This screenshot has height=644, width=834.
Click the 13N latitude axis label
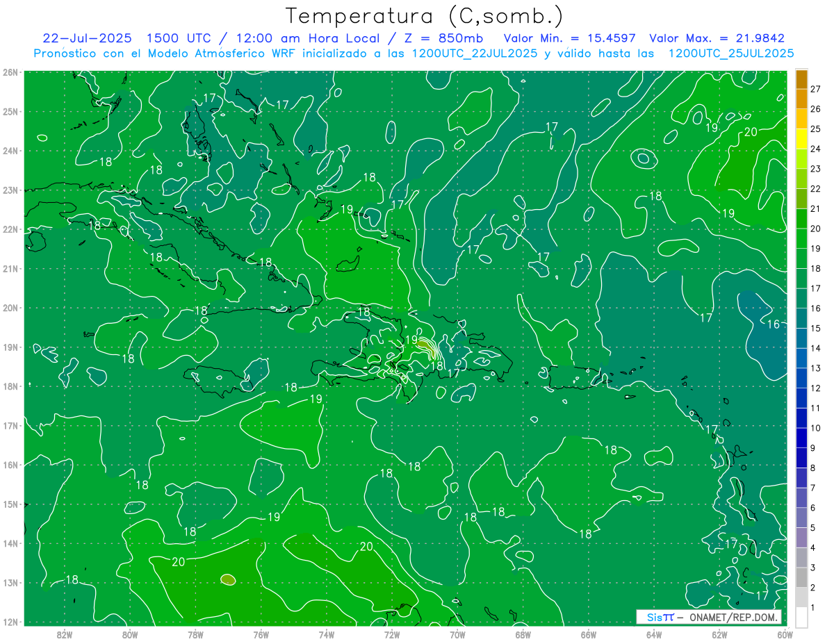[x=10, y=583]
